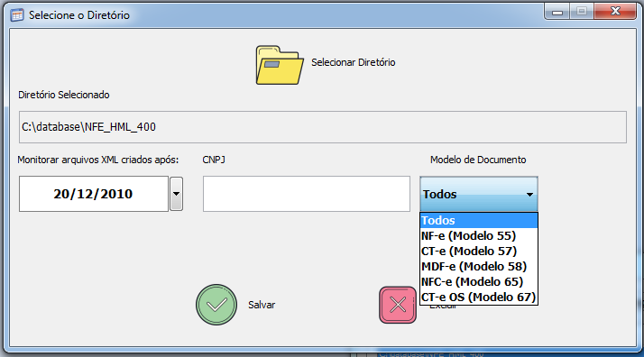
Task: Click the red X Excluir icon
Action: pos(398,305)
